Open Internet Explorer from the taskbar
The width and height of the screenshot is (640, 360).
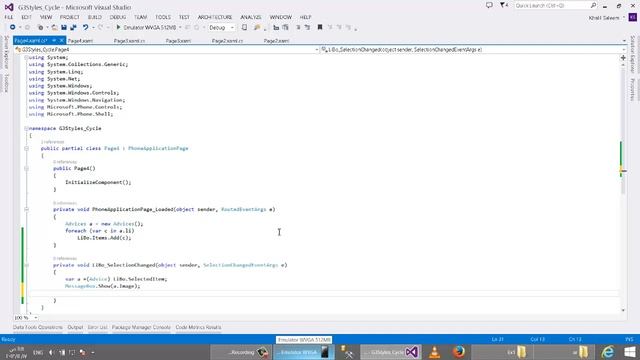[x=608, y=352]
